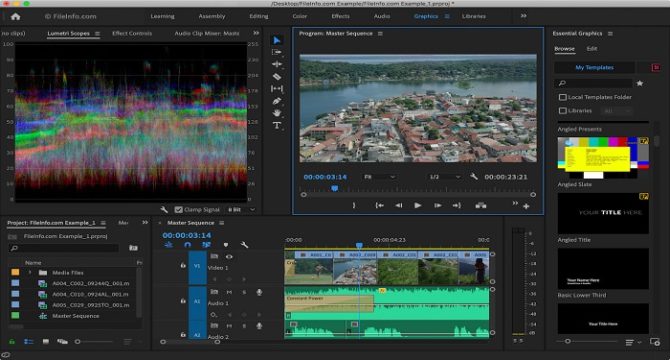Select the Hand tool
670x360 pixels.
[x=277, y=113]
